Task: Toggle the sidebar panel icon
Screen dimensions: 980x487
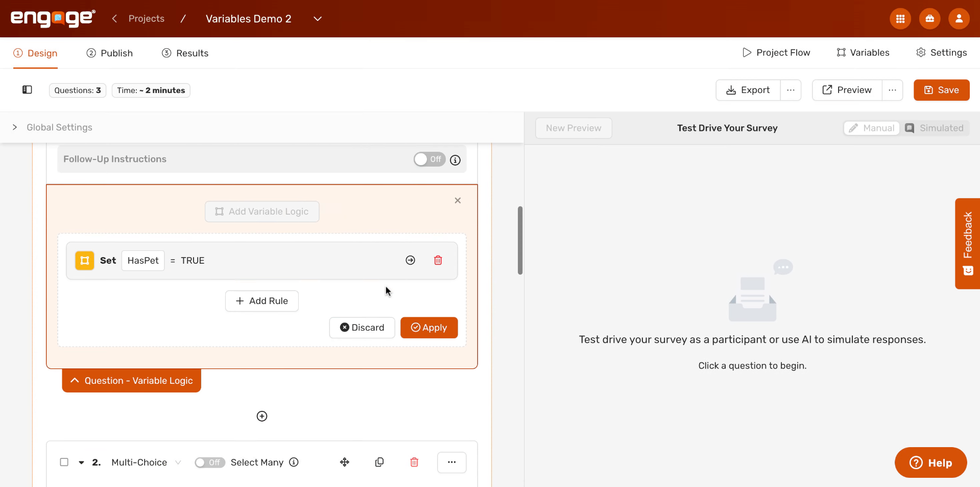Action: 27,90
